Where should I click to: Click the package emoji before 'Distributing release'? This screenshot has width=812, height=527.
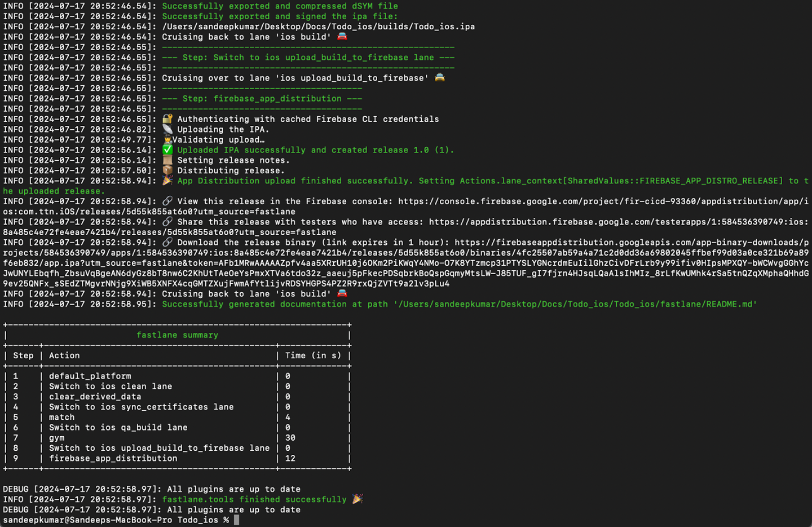click(x=167, y=170)
